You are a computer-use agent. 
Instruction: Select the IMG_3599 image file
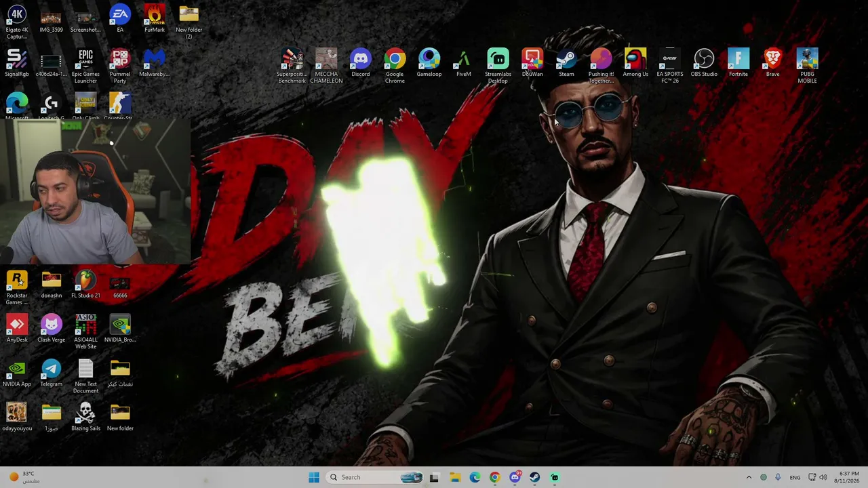click(52, 20)
